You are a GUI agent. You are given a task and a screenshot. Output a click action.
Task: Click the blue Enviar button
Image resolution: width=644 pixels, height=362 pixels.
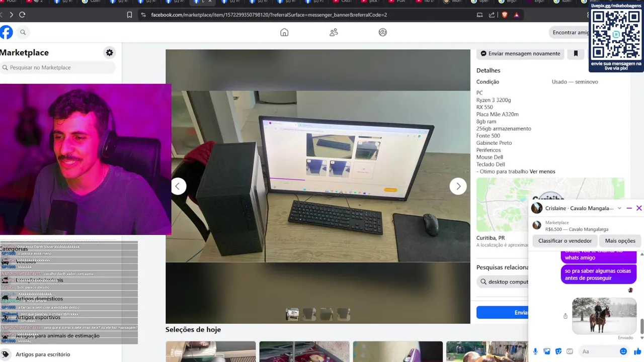tap(503, 312)
